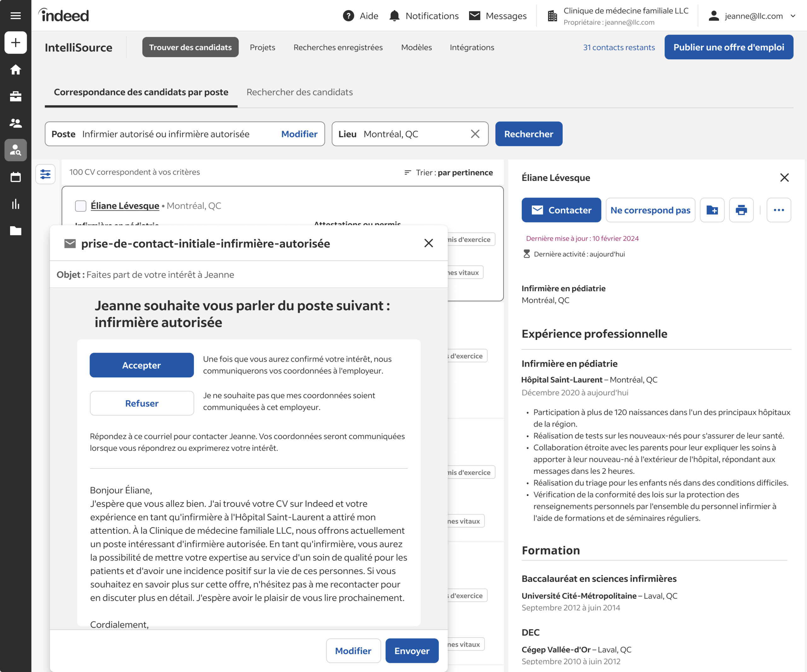Screen dimensions: 807x672
Task: Open the calendar icon in sidebar
Action: (15, 177)
